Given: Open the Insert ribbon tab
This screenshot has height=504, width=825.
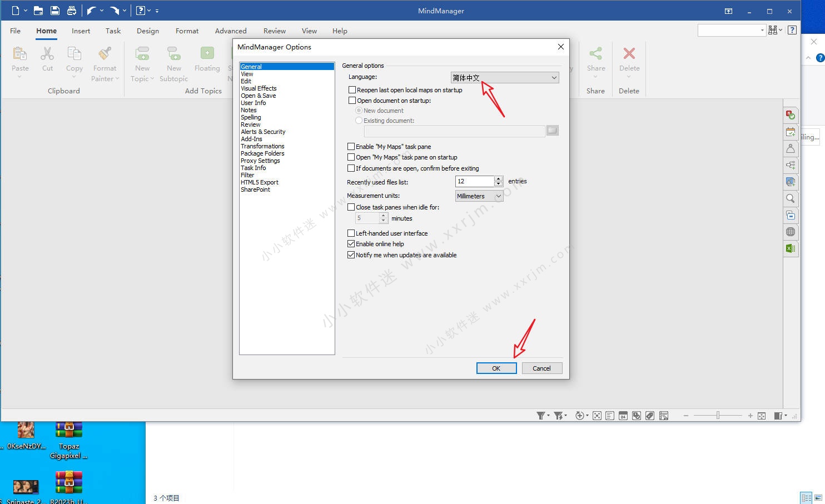Looking at the screenshot, I should pyautogui.click(x=81, y=31).
